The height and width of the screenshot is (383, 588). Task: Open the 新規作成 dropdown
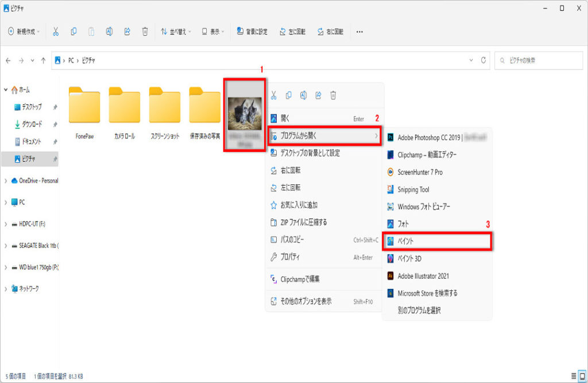click(x=24, y=32)
